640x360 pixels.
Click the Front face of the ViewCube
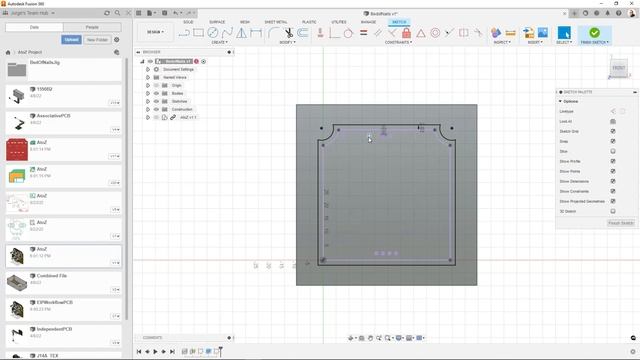click(619, 68)
